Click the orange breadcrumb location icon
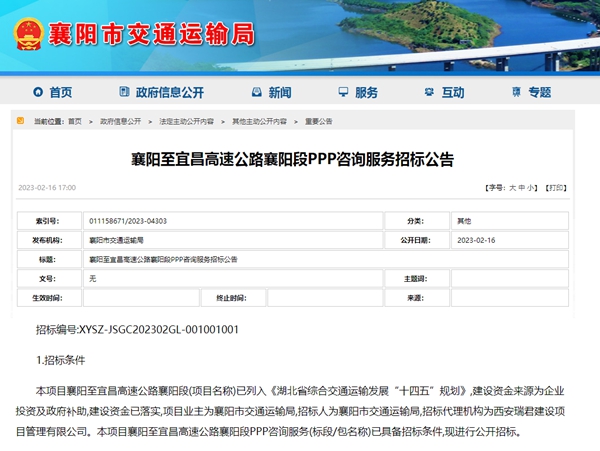 coord(20,121)
